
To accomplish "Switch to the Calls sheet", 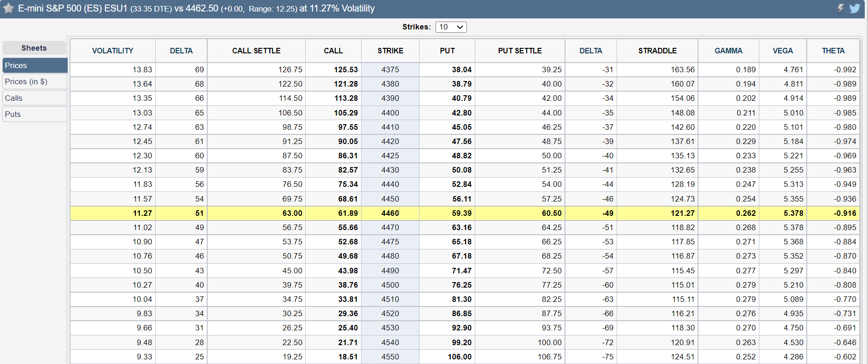I will tap(35, 98).
